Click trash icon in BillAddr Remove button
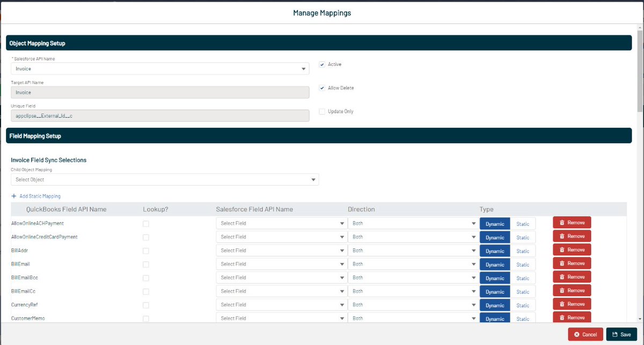Viewport: 644px width, 345px height. pos(562,250)
